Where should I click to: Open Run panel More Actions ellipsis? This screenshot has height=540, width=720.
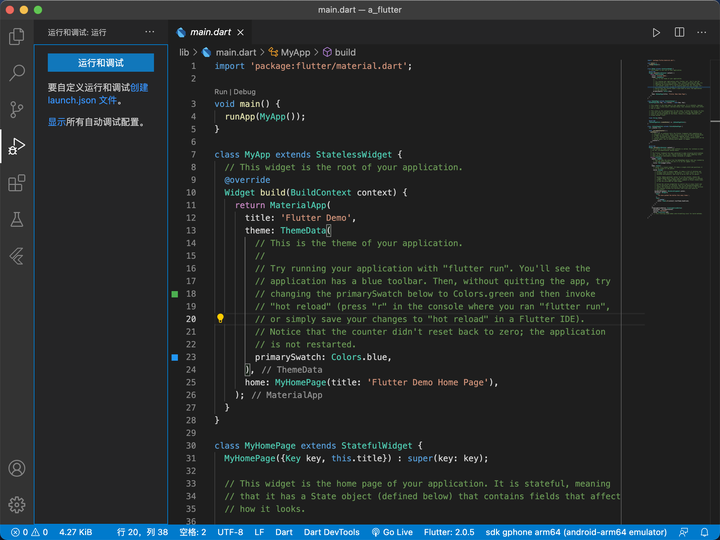(x=150, y=32)
